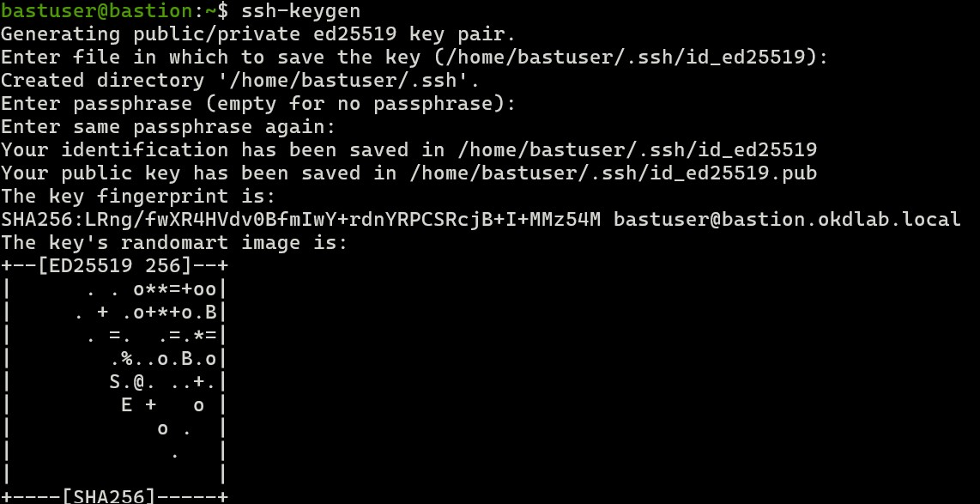
Task: Click the bastuser@bastion.okdlab.local key comment
Action: [787, 220]
